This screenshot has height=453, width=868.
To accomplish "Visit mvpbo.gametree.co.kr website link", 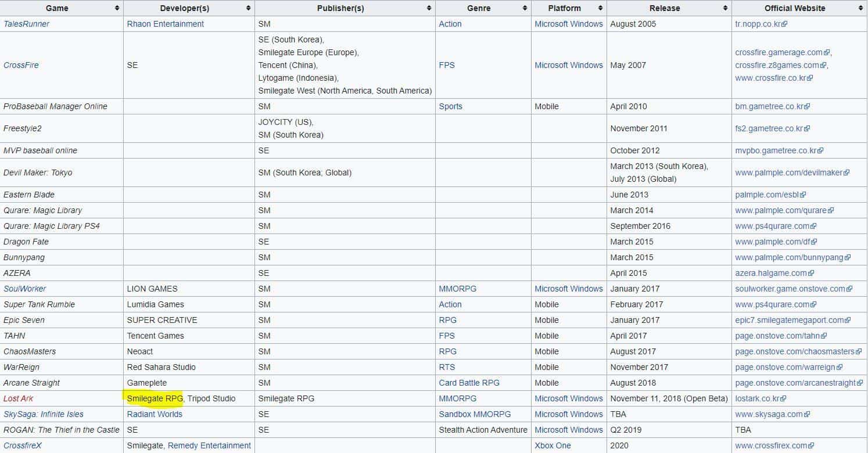I will 779,150.
